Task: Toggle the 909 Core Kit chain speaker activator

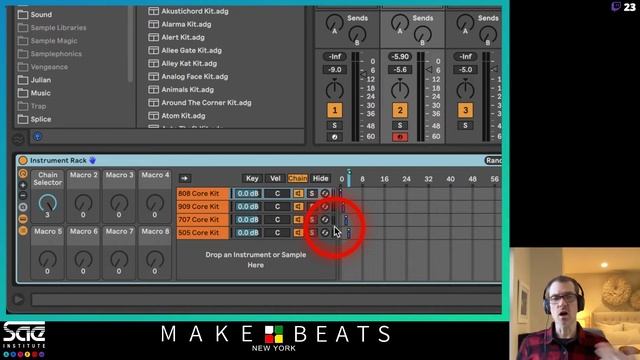Action: pyautogui.click(x=298, y=207)
